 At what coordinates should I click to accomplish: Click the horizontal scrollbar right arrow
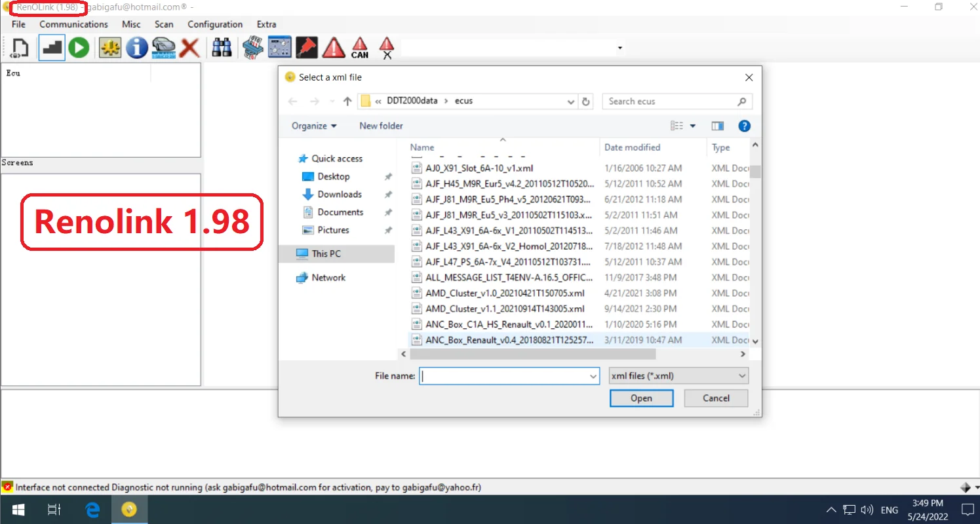click(x=743, y=354)
